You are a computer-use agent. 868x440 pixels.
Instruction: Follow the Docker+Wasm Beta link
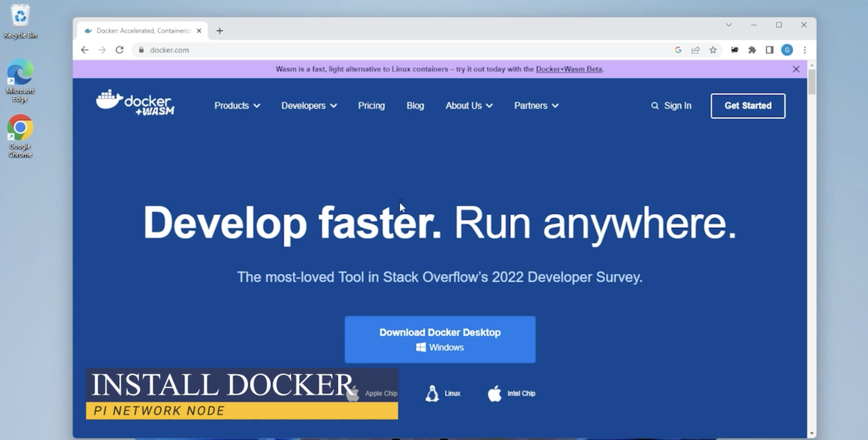569,69
